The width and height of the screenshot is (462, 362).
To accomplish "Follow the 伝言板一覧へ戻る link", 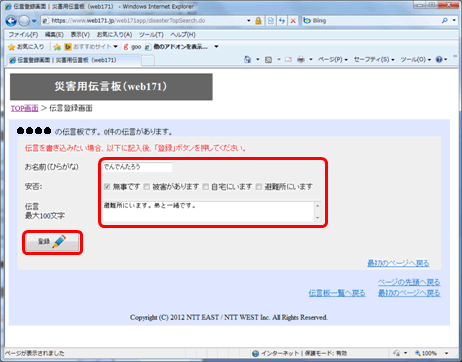I will click(x=337, y=293).
